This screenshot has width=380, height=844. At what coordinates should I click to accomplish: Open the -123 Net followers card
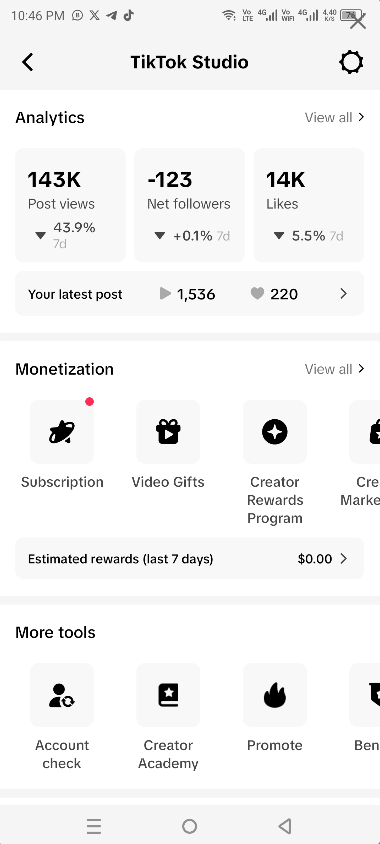pyautogui.click(x=189, y=205)
